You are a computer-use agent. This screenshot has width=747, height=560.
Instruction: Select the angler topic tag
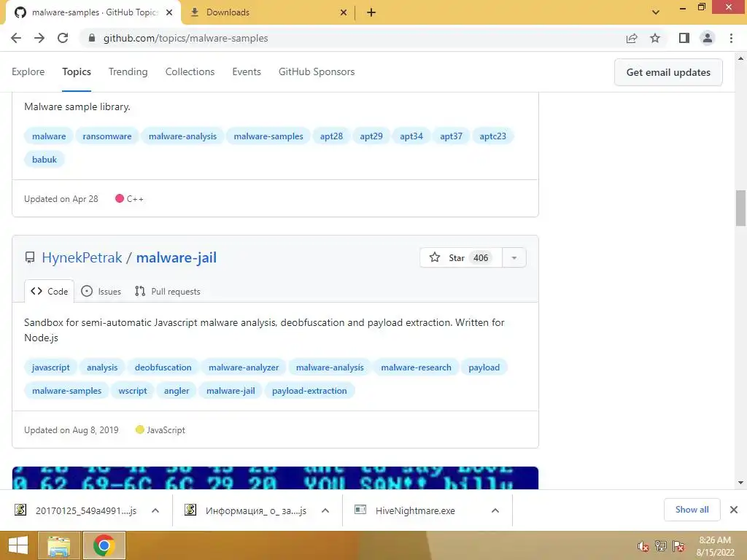coord(177,391)
